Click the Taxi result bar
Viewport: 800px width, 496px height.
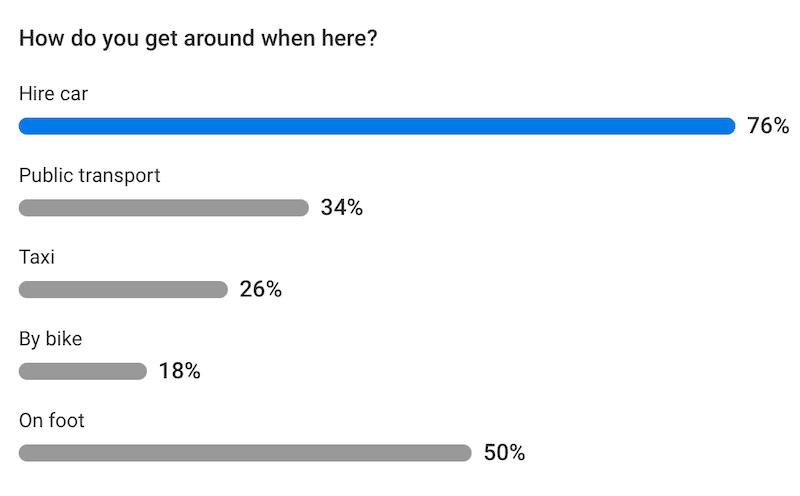point(123,290)
